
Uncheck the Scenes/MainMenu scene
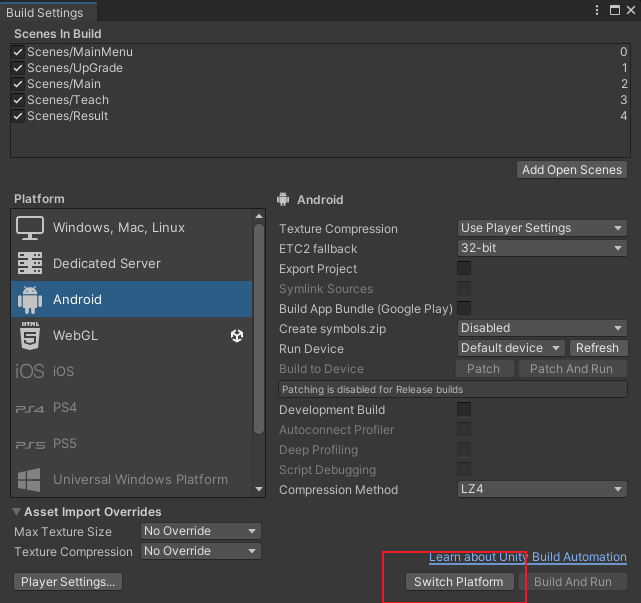18,52
